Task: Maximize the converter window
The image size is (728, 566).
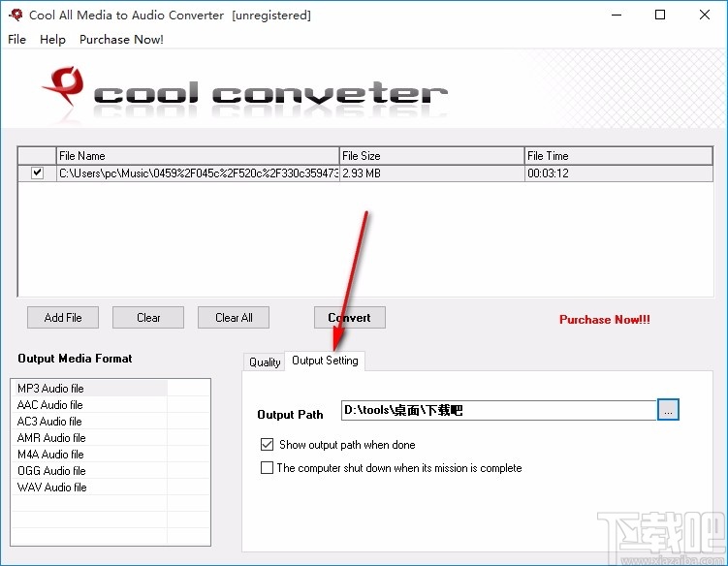Action: [660, 15]
